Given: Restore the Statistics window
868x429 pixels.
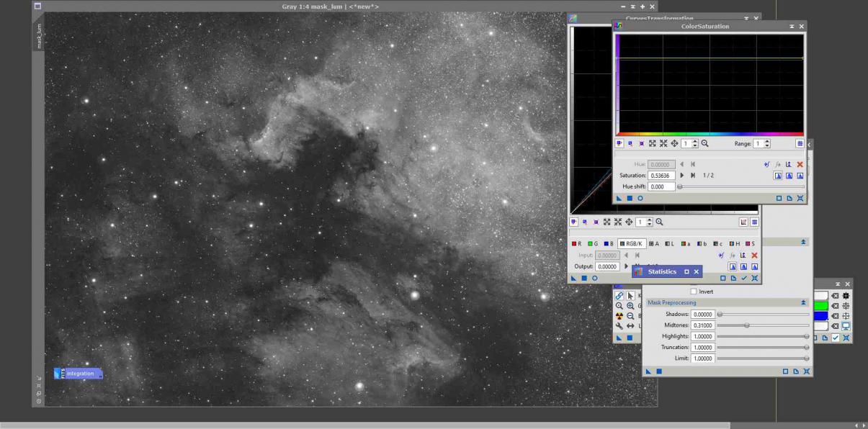Looking at the screenshot, I should (686, 271).
